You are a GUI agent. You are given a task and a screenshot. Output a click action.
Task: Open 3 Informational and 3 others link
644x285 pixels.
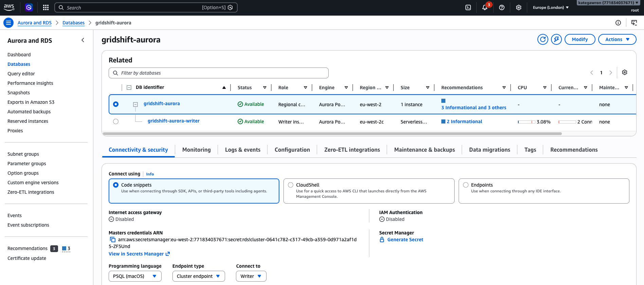(x=474, y=108)
